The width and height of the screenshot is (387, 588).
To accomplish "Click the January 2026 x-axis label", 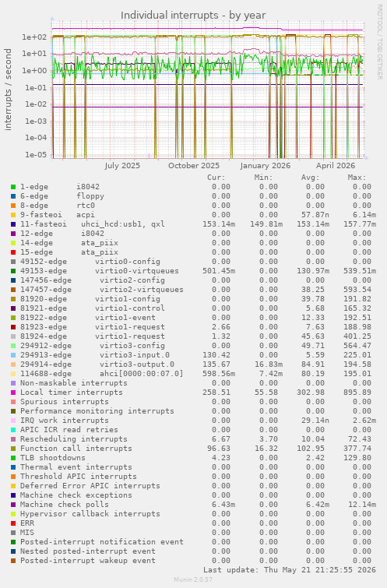I will pos(265,166).
